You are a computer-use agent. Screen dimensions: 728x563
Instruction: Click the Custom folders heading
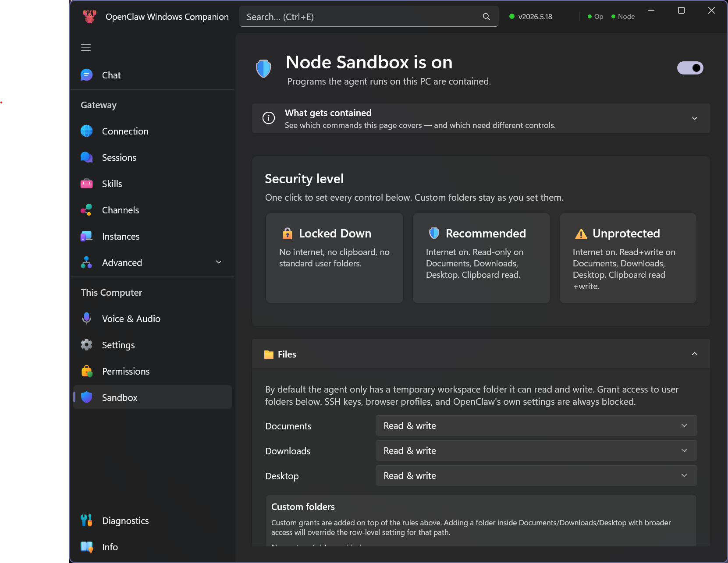pos(303,506)
